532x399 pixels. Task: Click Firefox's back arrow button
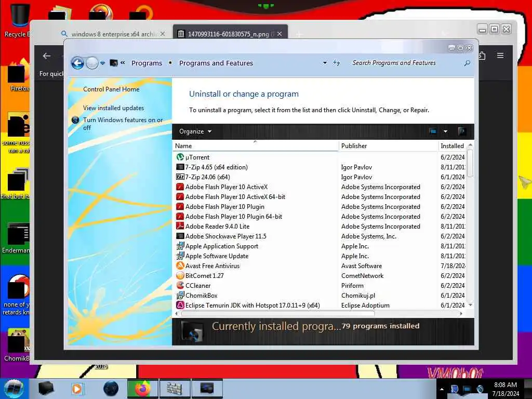(x=47, y=56)
